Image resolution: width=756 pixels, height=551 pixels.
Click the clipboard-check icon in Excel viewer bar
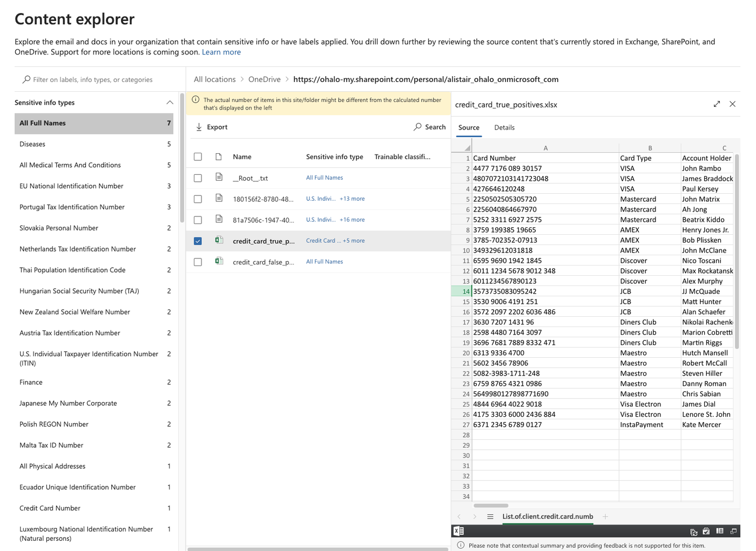point(706,532)
